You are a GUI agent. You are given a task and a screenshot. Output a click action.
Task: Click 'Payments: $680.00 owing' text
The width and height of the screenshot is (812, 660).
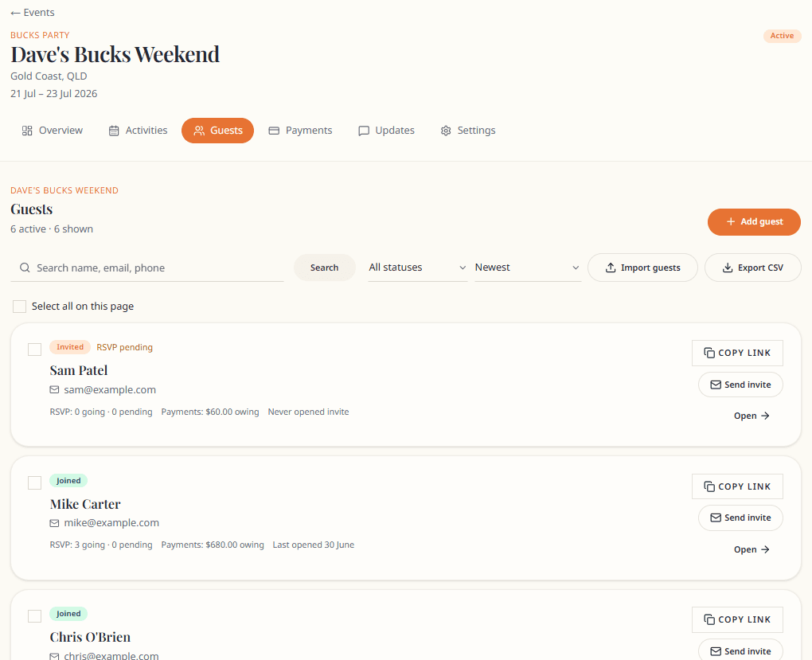pos(213,545)
